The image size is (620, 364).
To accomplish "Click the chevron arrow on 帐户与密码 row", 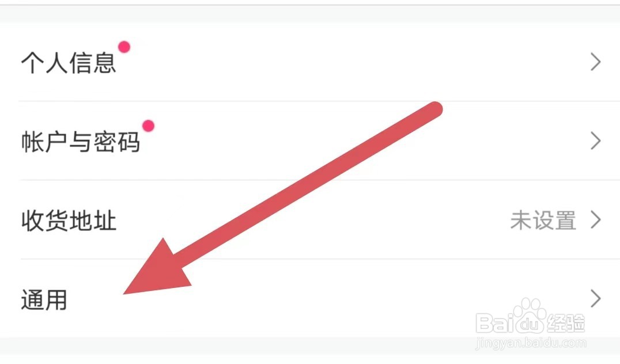I will click(596, 141).
